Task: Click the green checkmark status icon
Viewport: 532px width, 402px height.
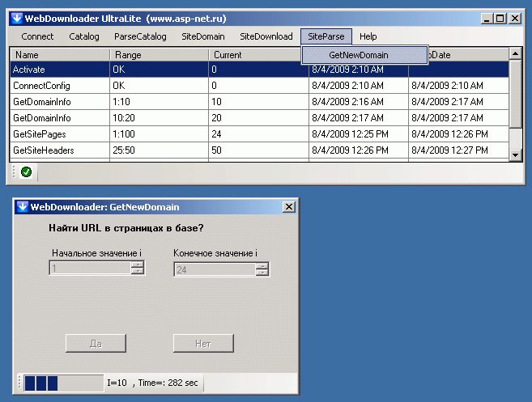Action: pos(26,171)
